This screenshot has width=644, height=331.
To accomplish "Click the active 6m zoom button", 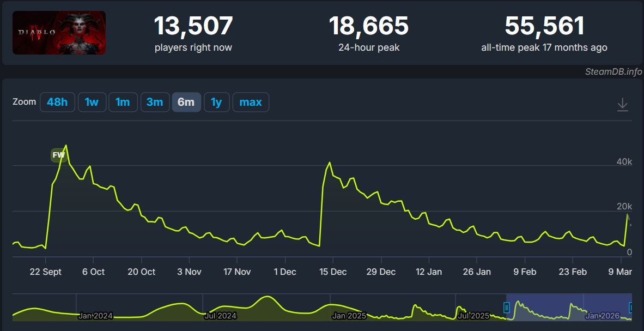I will (x=186, y=102).
